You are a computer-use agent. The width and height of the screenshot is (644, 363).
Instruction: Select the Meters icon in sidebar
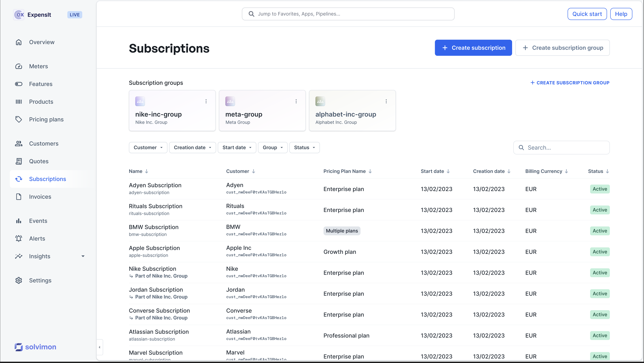click(x=19, y=66)
